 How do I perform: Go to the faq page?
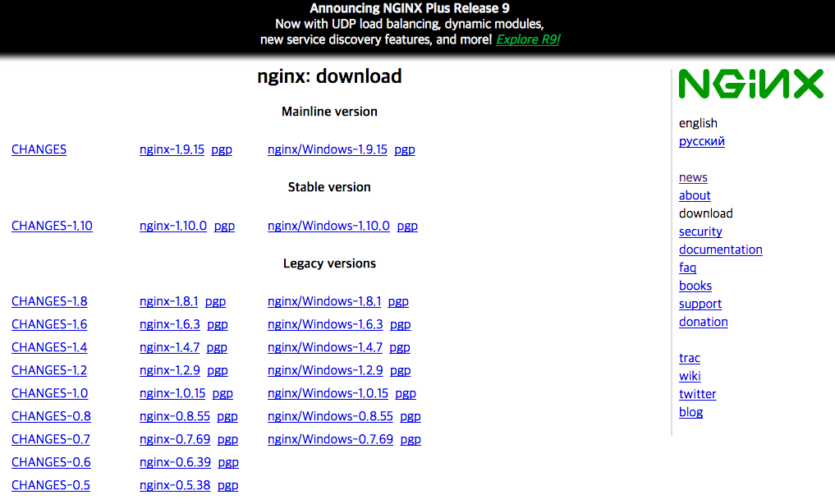pyautogui.click(x=687, y=268)
